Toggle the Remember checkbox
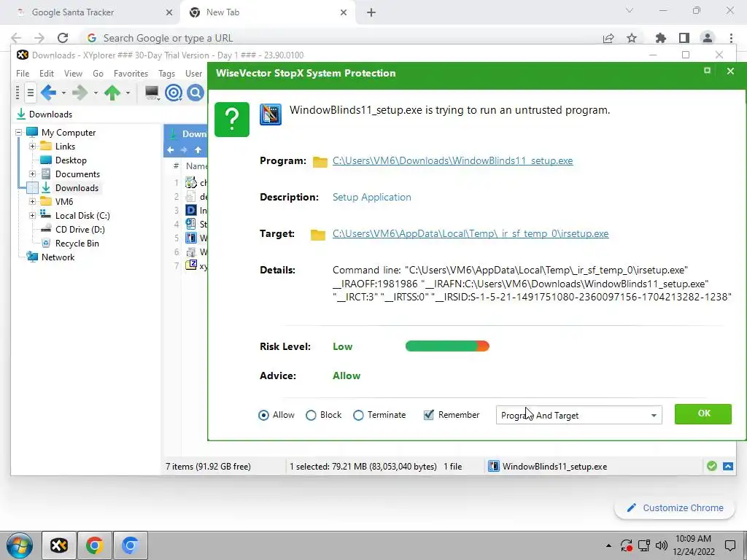 tap(428, 415)
